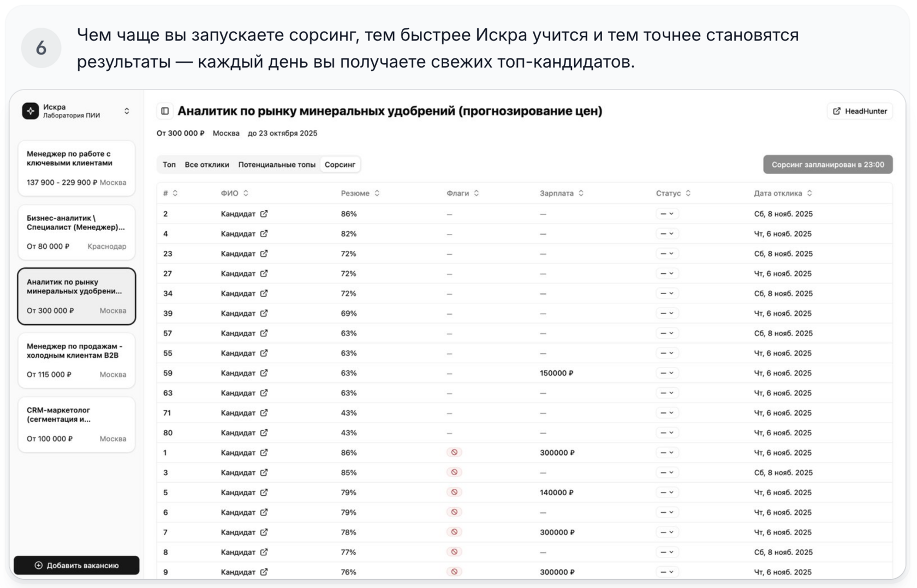This screenshot has width=917, height=588.
Task: Click the red flag icon in row 9
Action: (x=454, y=572)
